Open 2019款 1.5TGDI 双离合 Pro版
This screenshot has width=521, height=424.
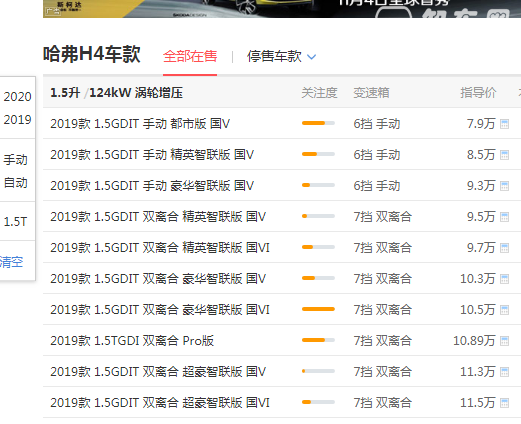click(132, 341)
